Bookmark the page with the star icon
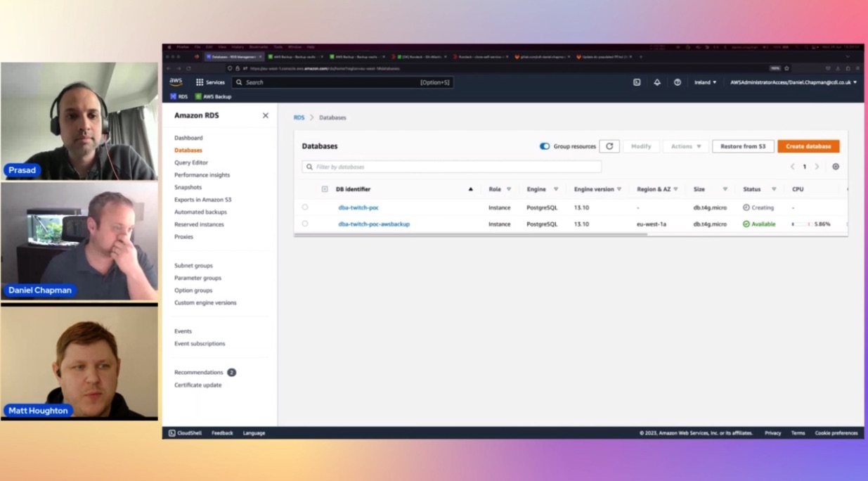 tap(786, 68)
